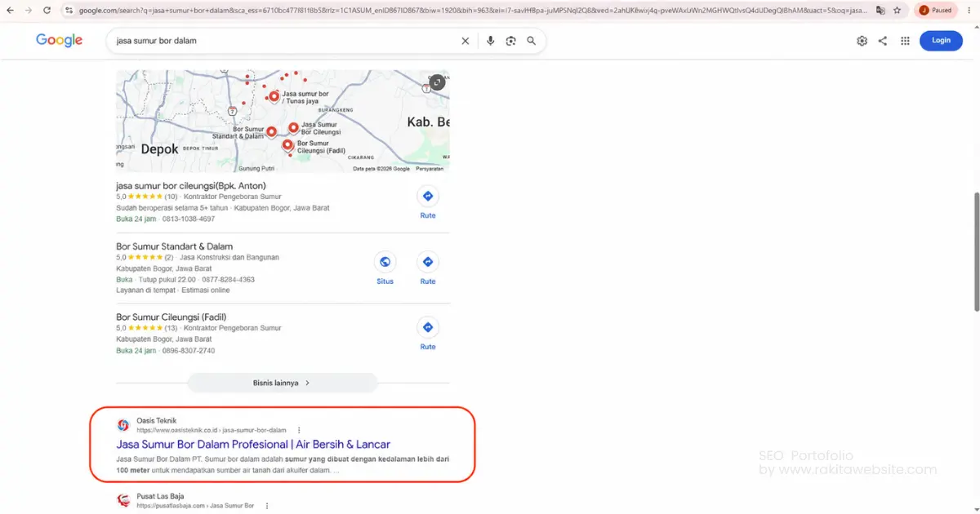Click the Jasa Sumur Bor Cileungsi map pin
The width and height of the screenshot is (980, 514).
coord(293,128)
